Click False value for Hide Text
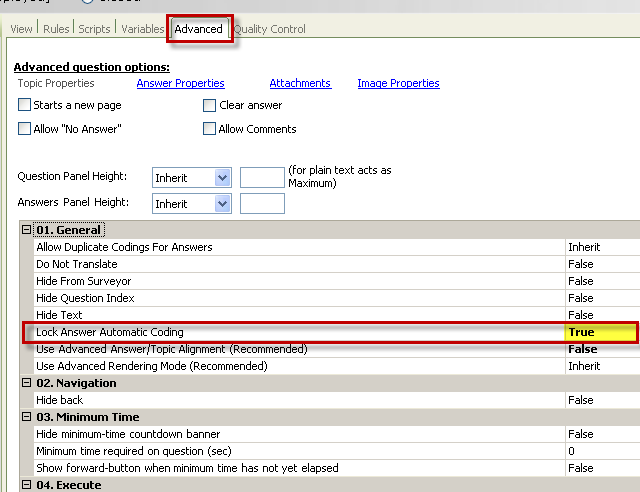This screenshot has height=492, width=640. pyautogui.click(x=603, y=315)
